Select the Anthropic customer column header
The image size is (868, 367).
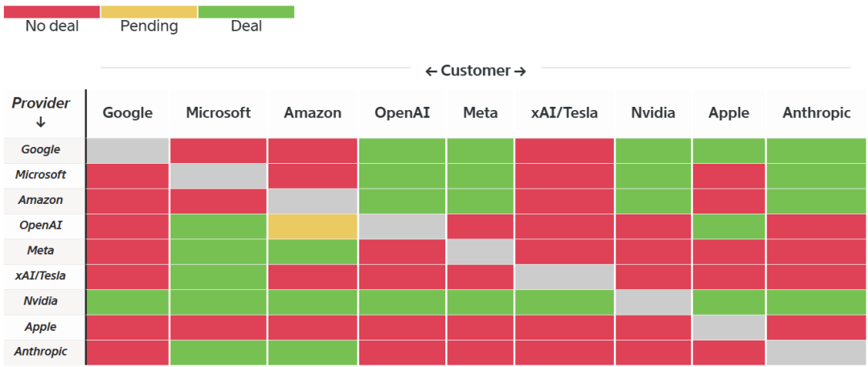point(817,113)
